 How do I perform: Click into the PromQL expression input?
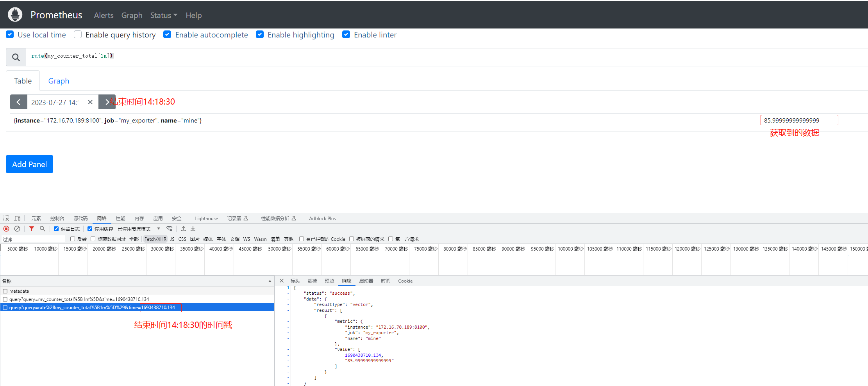coord(447,57)
